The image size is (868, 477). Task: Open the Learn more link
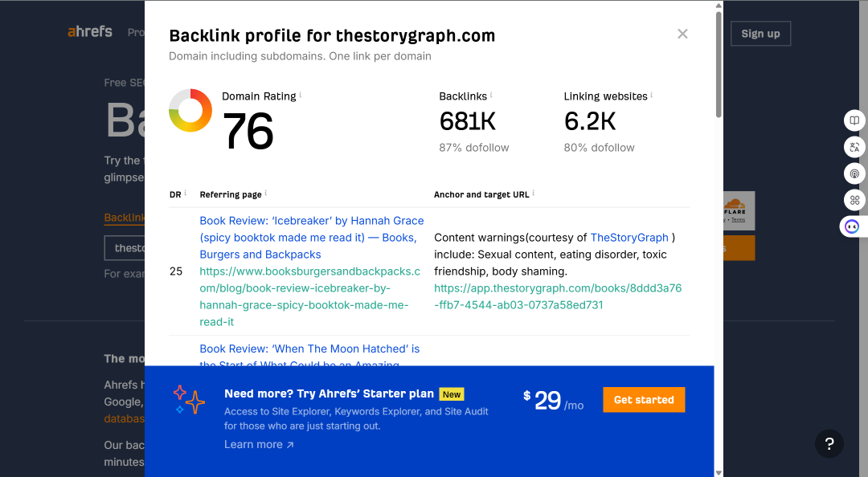click(259, 444)
